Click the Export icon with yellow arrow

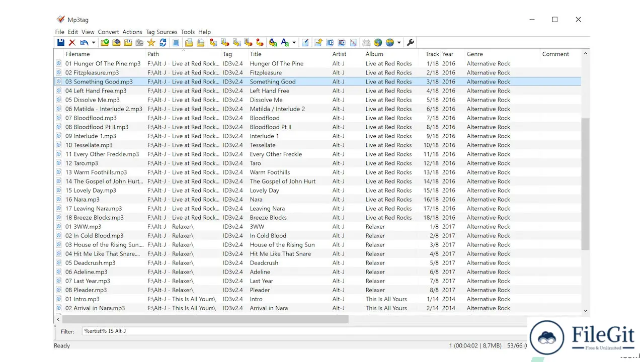point(318,43)
